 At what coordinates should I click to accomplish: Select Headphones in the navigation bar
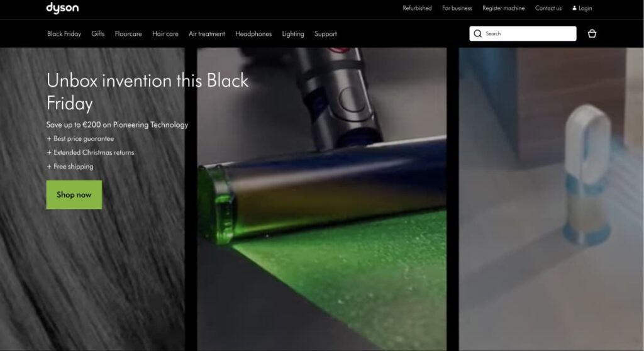coord(253,34)
